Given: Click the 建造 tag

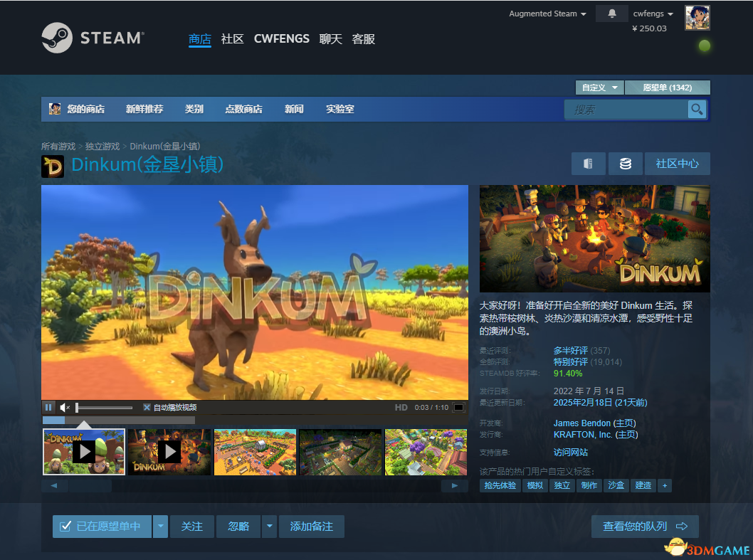Looking at the screenshot, I should (643, 485).
